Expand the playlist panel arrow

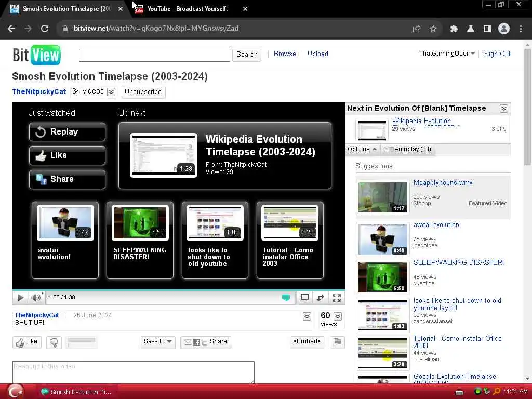click(x=504, y=109)
